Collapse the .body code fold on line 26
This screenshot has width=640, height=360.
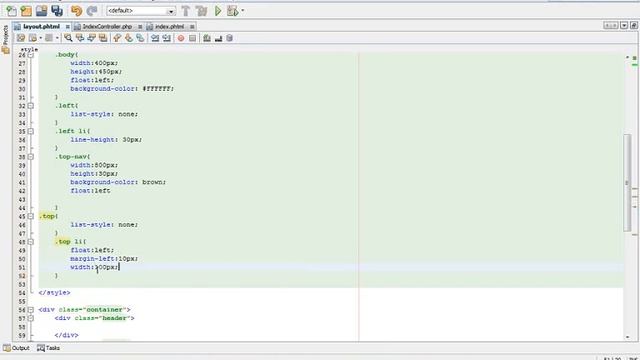click(31, 55)
